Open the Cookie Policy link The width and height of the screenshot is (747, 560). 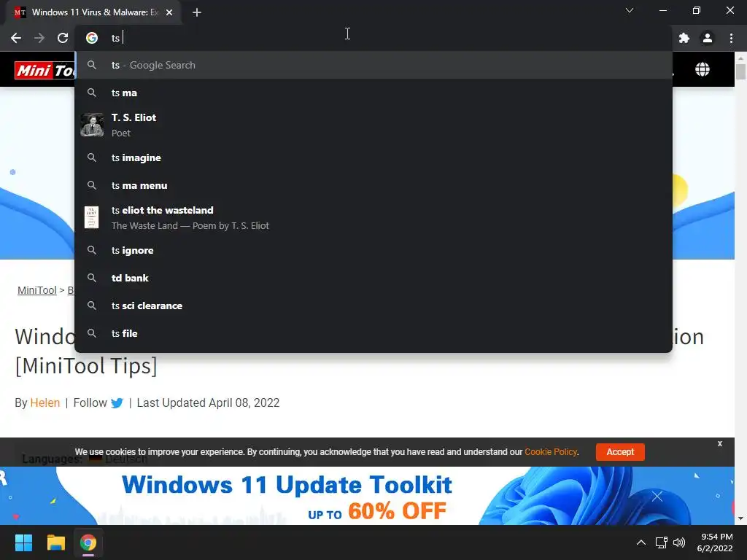(x=551, y=452)
